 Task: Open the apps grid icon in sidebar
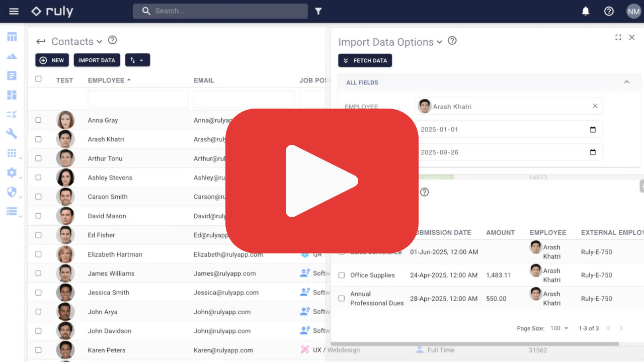click(x=12, y=153)
